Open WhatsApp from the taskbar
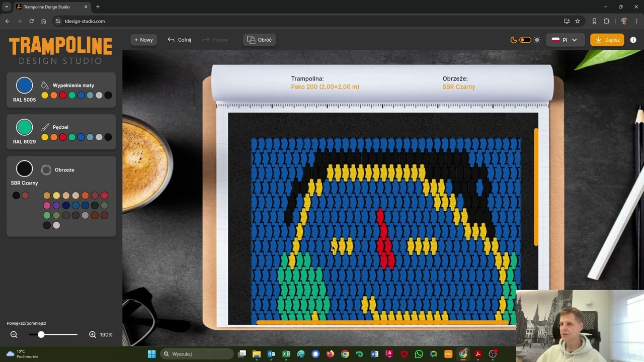 click(x=419, y=354)
